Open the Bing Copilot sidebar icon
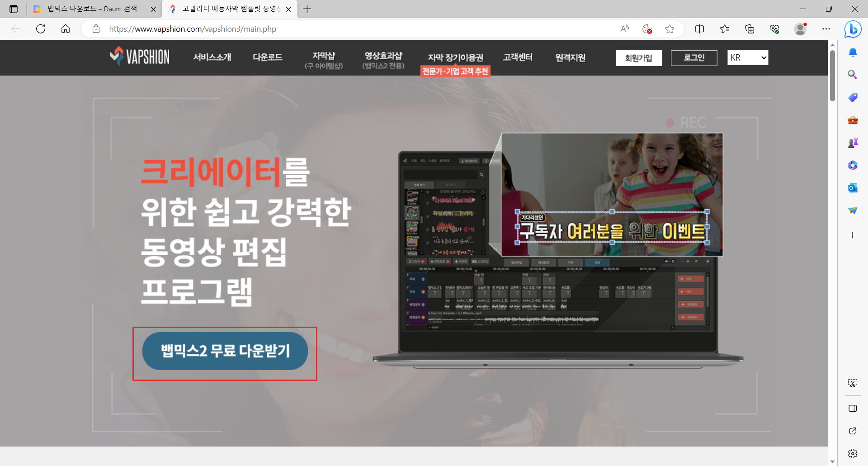 (x=853, y=29)
